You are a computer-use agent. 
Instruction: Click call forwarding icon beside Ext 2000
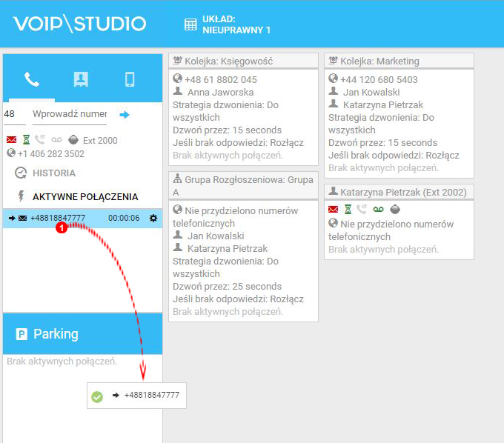40,139
